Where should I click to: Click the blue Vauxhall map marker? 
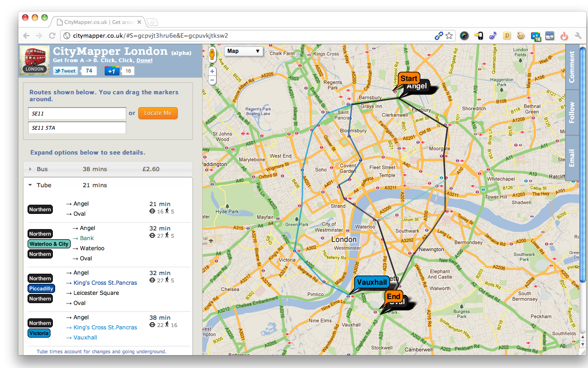pos(371,282)
